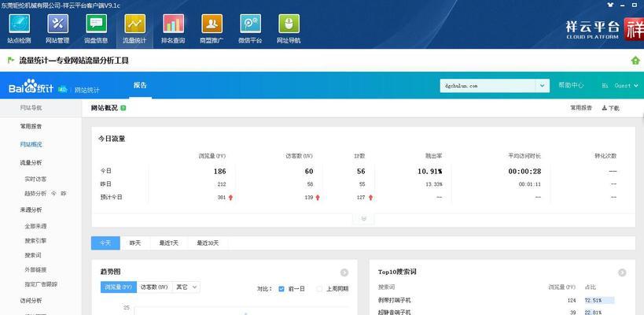Select the 昨天 date tab
The width and height of the screenshot is (644, 315).
(x=135, y=243)
